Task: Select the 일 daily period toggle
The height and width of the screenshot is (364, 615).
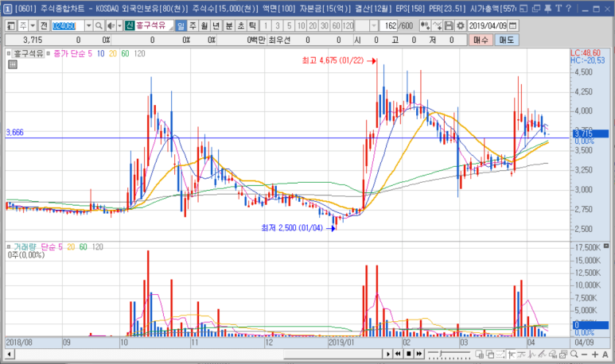Action: pyautogui.click(x=181, y=26)
